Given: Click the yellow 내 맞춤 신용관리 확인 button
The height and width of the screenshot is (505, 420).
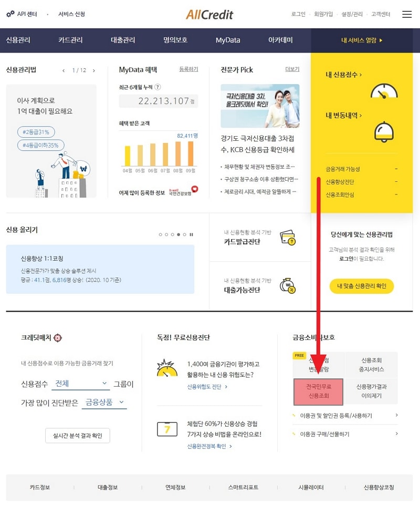Looking at the screenshot, I should click(361, 287).
